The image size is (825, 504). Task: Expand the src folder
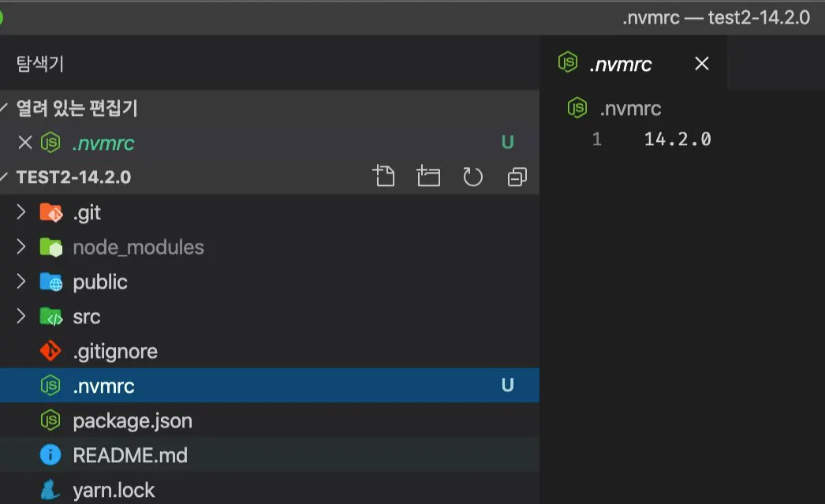pos(21,316)
